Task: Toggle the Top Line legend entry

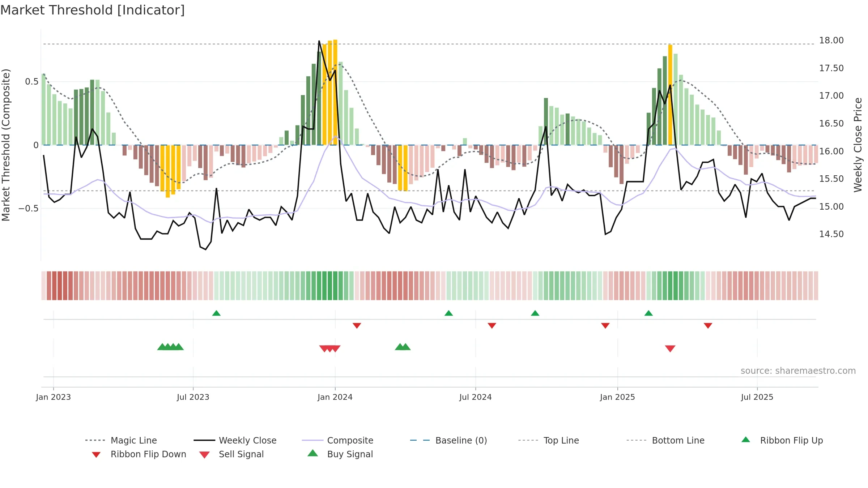Action: tap(548, 440)
